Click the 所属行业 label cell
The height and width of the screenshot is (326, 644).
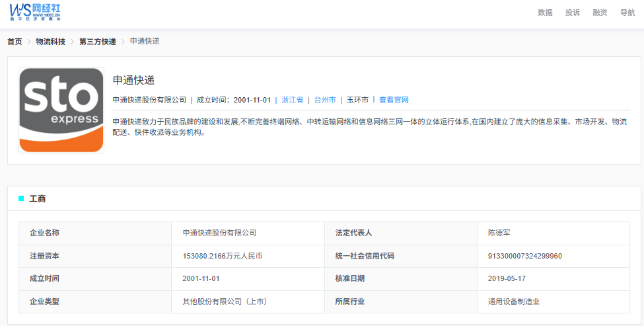point(401,302)
